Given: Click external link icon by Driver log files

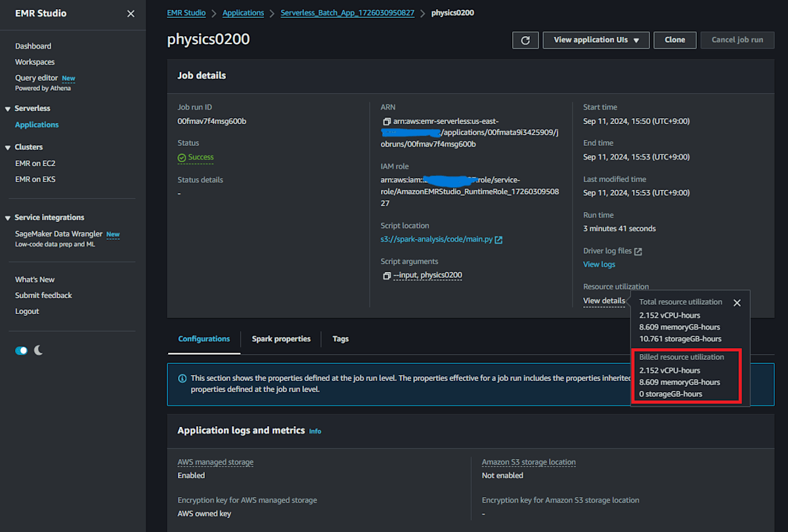Looking at the screenshot, I should click(638, 252).
